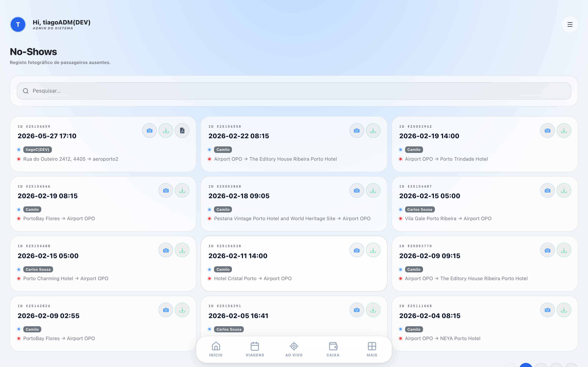The height and width of the screenshot is (367, 588).
Task: Open the Caixa tab
Action: [x=333, y=349]
